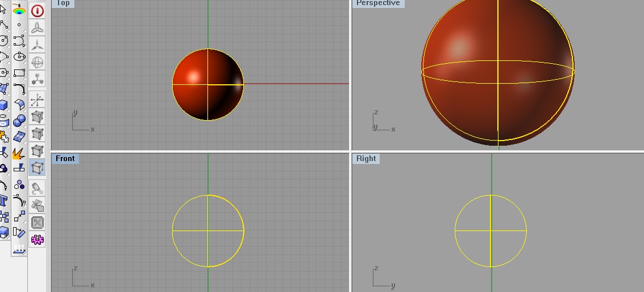The width and height of the screenshot is (644, 292).
Task: Choose the offset arc with points tool
Action: 19,200
